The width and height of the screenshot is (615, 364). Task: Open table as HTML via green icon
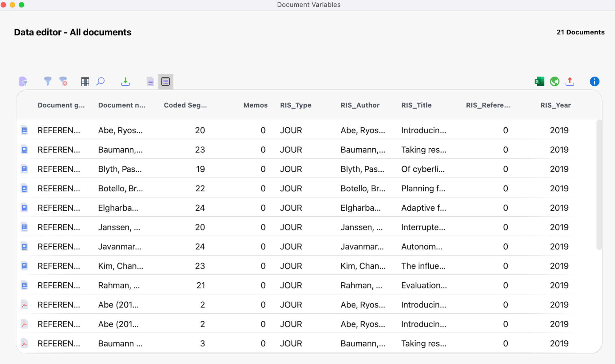click(x=555, y=81)
